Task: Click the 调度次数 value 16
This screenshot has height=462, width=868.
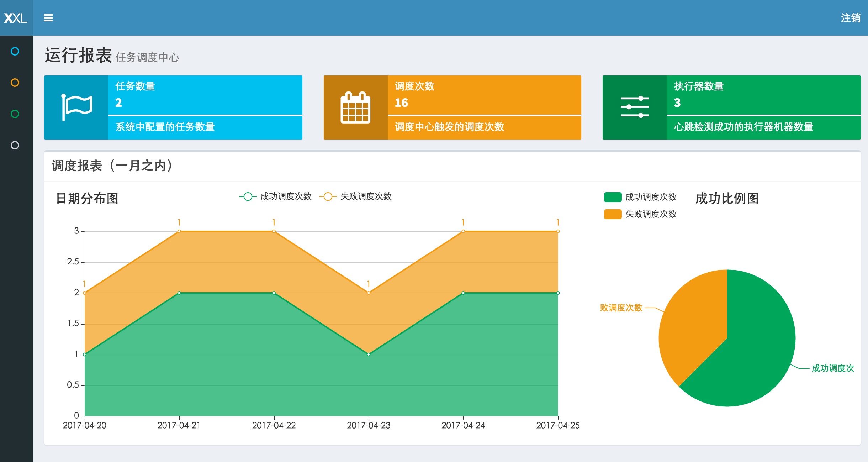Action: click(x=401, y=103)
